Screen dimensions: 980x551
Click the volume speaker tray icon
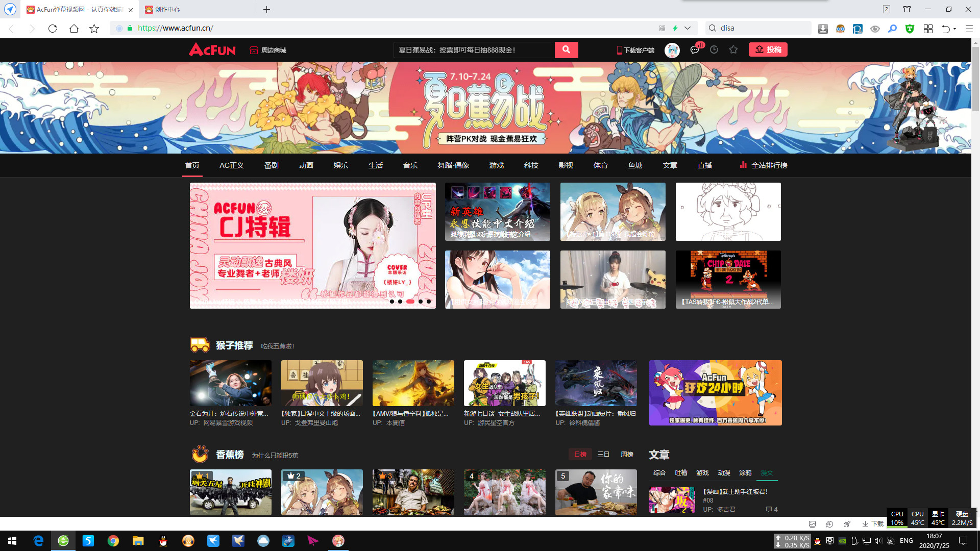point(878,541)
